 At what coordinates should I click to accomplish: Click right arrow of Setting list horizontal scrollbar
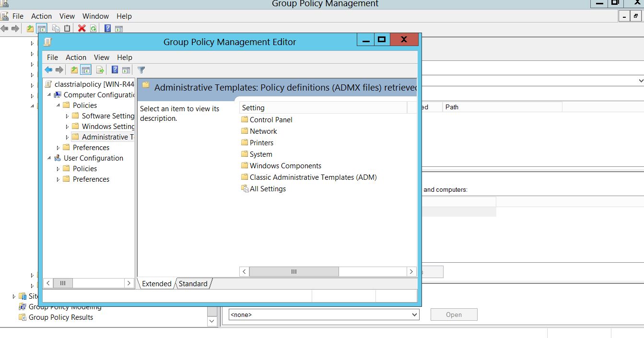tap(411, 272)
